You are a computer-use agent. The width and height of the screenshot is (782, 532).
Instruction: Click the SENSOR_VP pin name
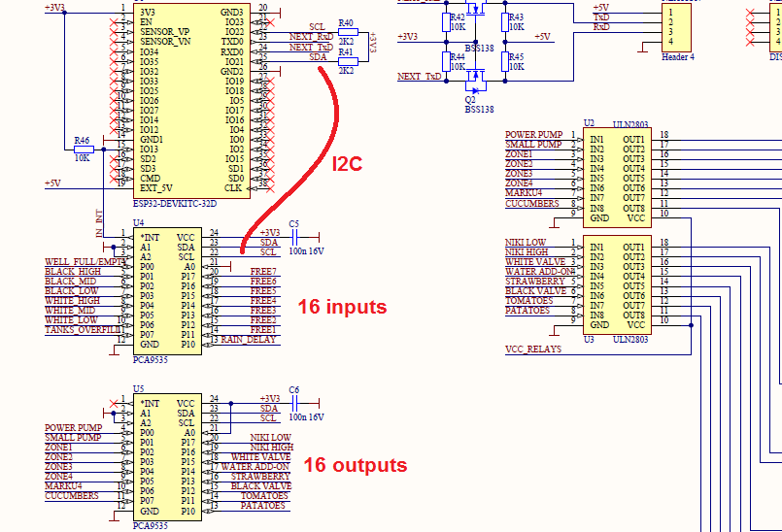(164, 32)
